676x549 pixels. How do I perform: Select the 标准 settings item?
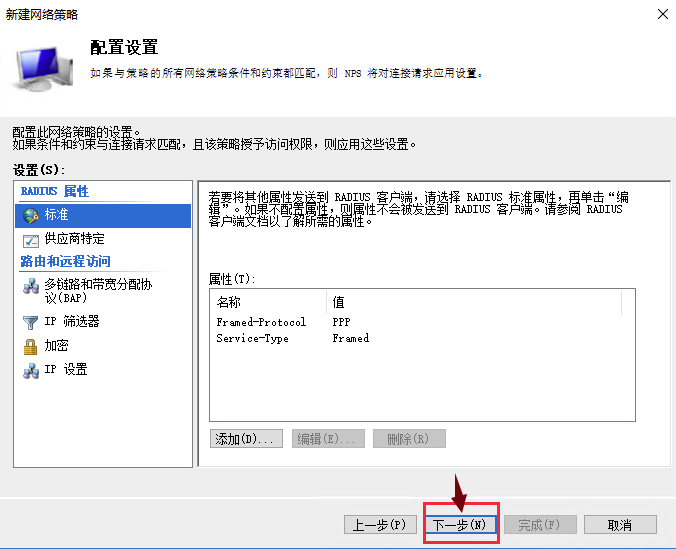click(57, 215)
